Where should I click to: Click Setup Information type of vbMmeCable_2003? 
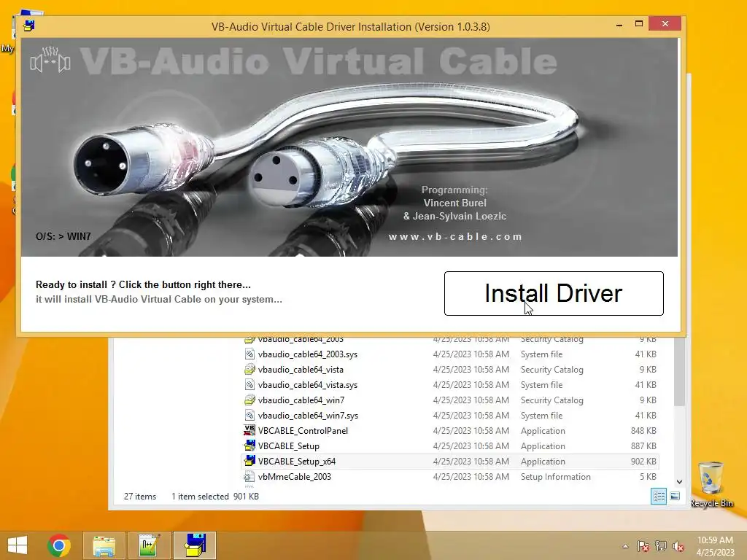[x=555, y=477]
